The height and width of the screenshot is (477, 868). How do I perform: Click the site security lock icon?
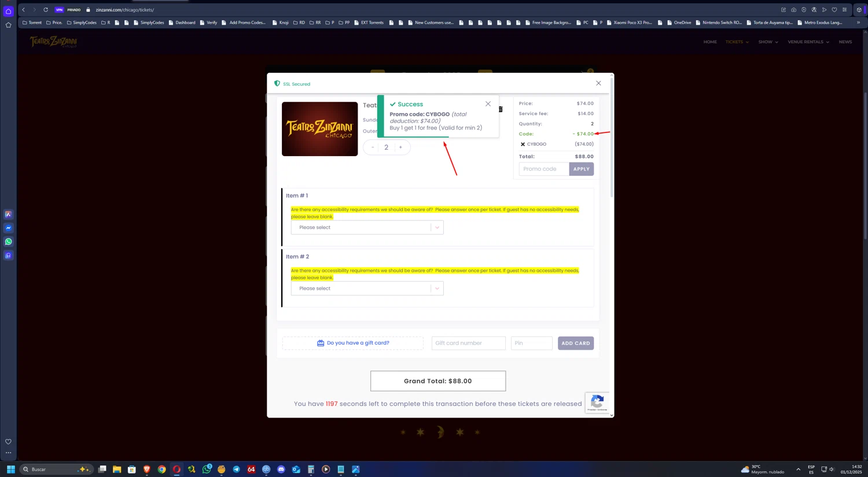pos(89,10)
